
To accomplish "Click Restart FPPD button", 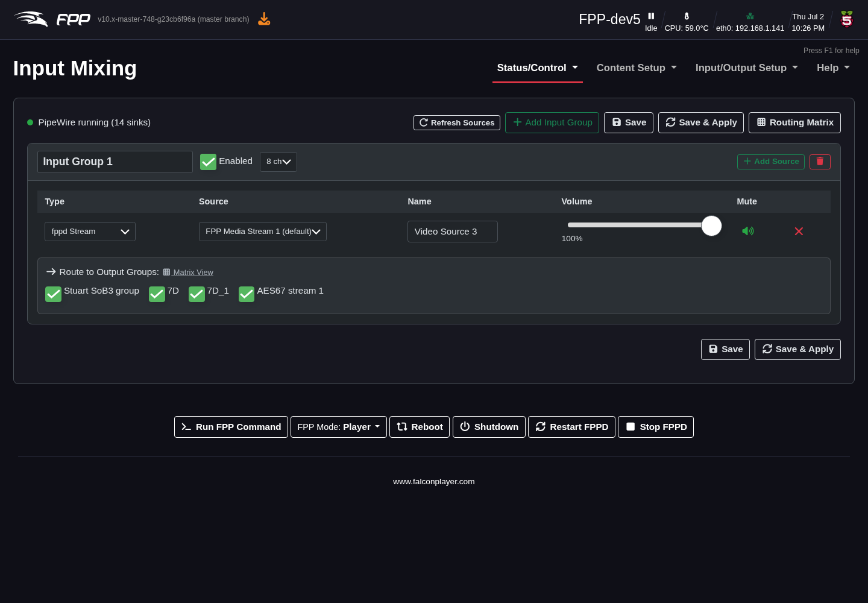I will click(x=571, y=427).
